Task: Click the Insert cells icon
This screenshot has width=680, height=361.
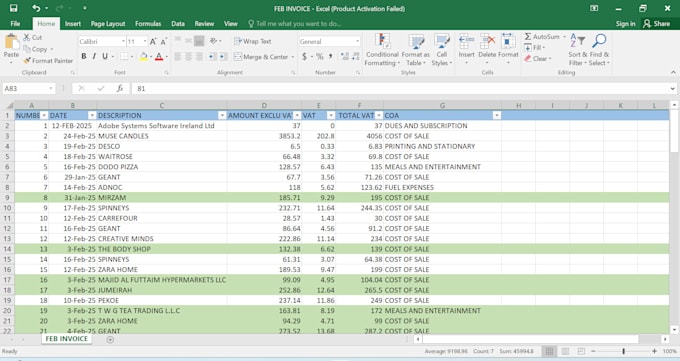Action: pos(466,42)
